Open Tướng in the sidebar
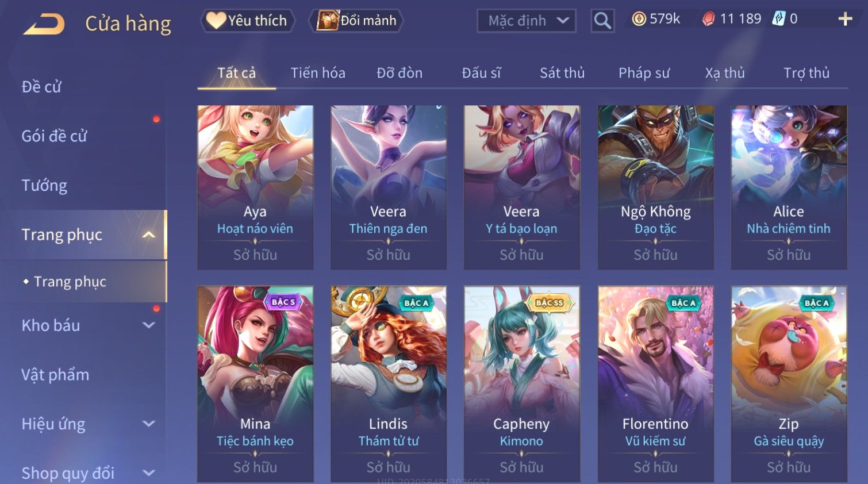Image resolution: width=868 pixels, height=484 pixels. click(44, 185)
